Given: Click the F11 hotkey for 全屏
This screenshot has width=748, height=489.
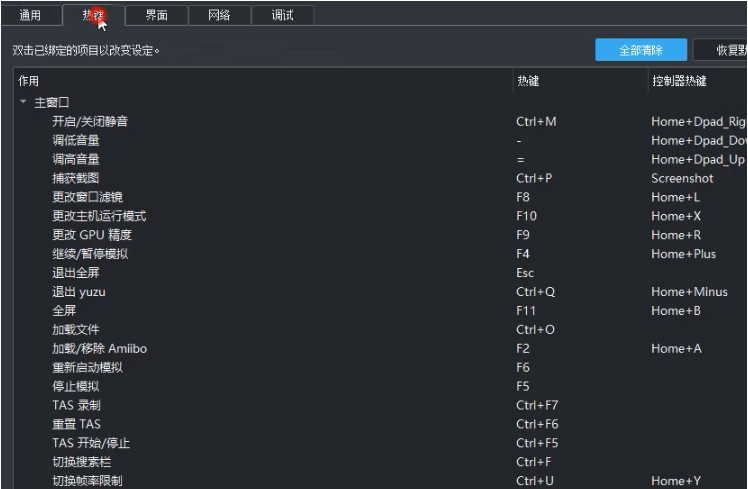Looking at the screenshot, I should tap(526, 311).
